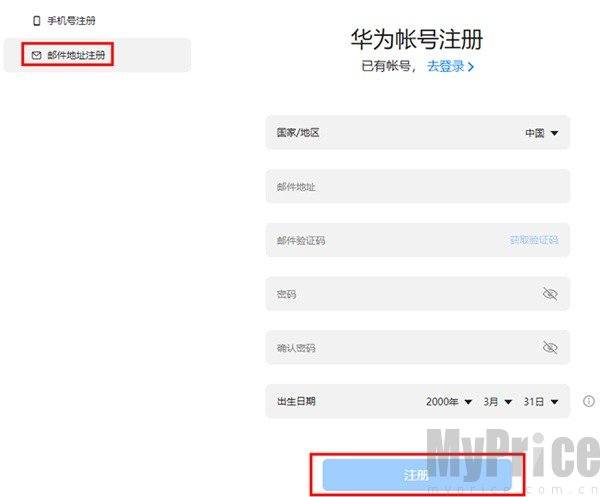Click the 出生日期 label
This screenshot has height=497, width=600.
tap(296, 401)
